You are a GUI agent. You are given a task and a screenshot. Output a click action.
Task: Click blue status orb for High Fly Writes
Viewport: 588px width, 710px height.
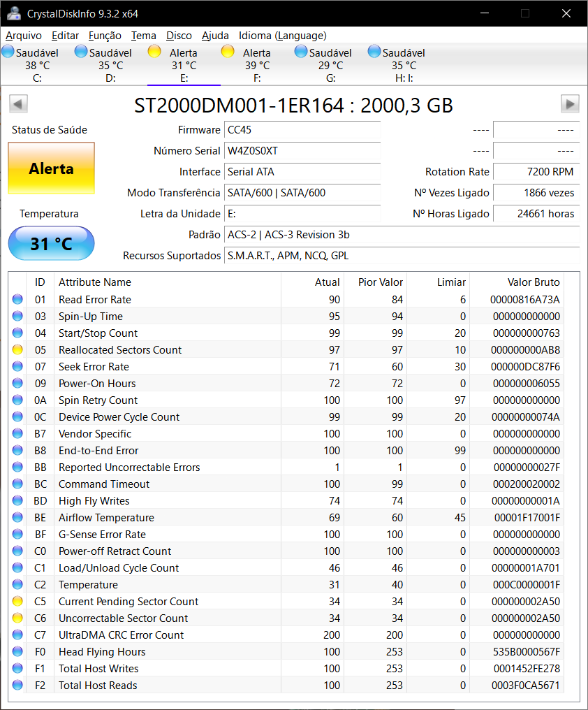17,501
